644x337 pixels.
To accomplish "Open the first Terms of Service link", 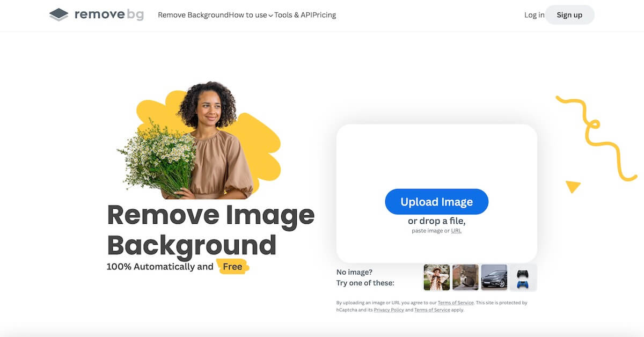I will click(x=456, y=303).
